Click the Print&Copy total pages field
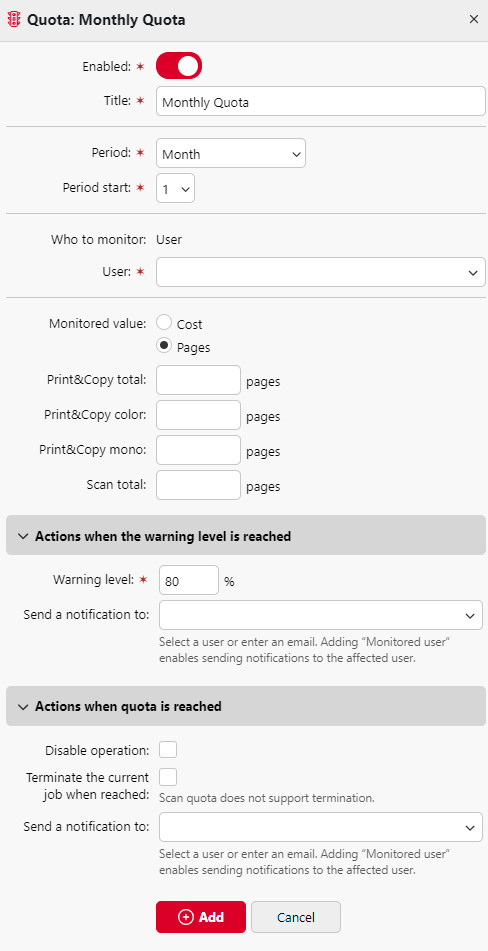Viewport: 488px width, 951px height. 198,380
